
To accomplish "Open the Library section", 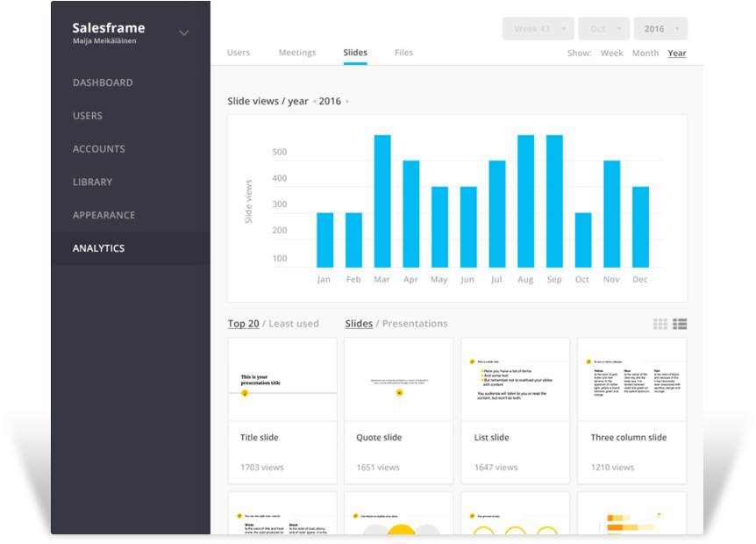I will click(x=93, y=183).
